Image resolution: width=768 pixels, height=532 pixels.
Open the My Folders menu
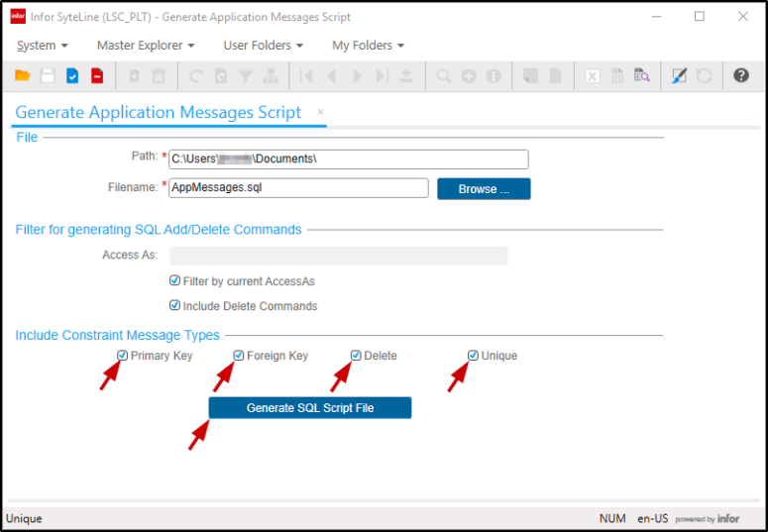click(x=369, y=46)
